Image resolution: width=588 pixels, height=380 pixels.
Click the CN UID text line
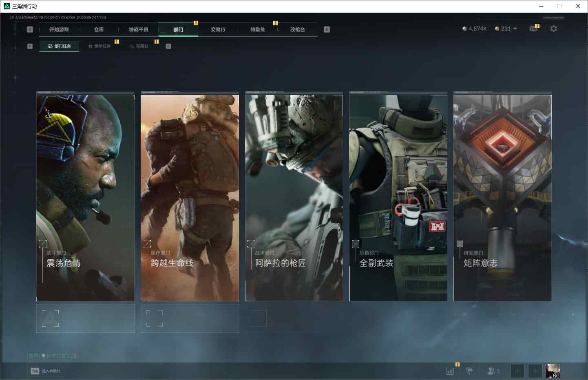tap(58, 18)
